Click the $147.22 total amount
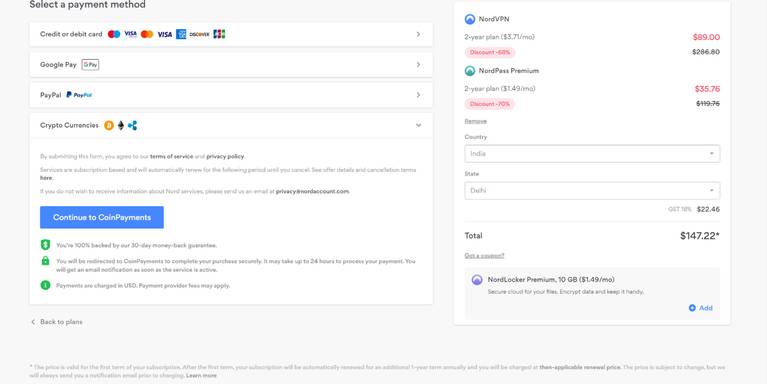This screenshot has height=384, width=767. [x=699, y=236]
